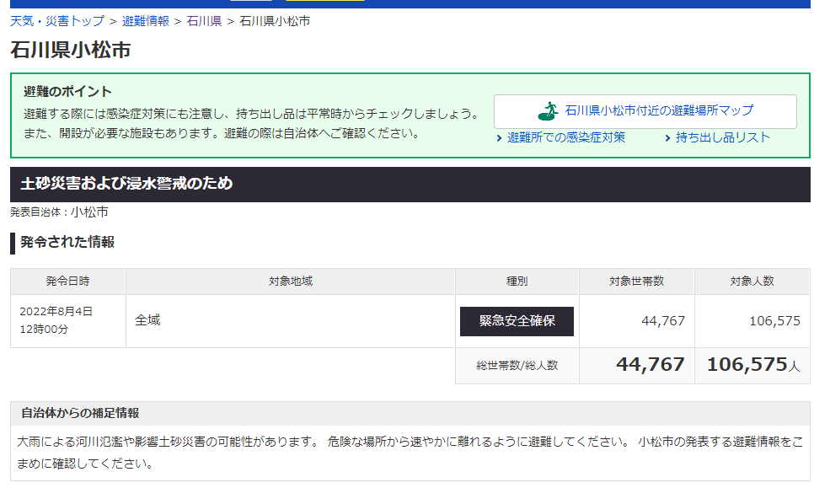The image size is (814, 504).
Task: Click bold total people 106,575人
Action: tap(753, 364)
